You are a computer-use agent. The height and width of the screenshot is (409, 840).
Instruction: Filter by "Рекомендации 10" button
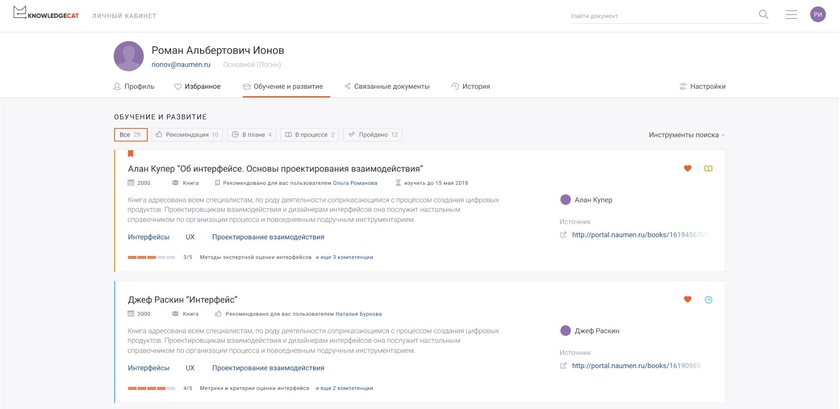click(187, 135)
